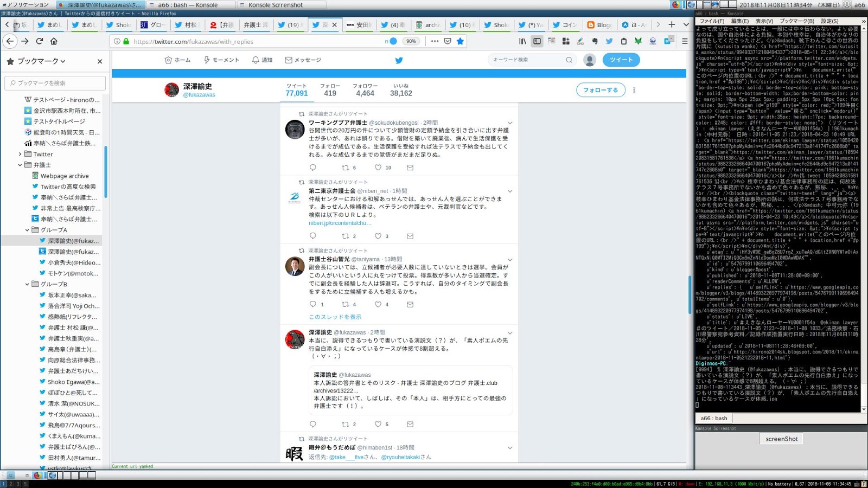Bookmark star icon in the address bar
This screenshot has width=868, height=488.
460,41
